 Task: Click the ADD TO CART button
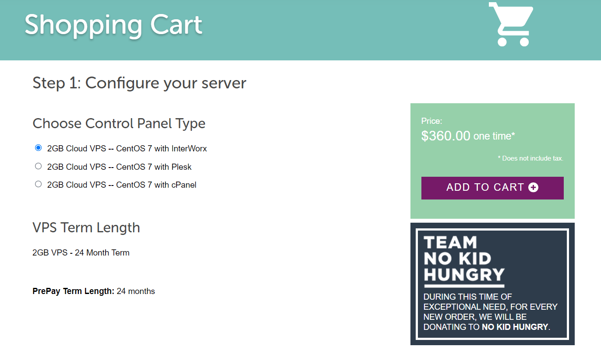coord(492,188)
